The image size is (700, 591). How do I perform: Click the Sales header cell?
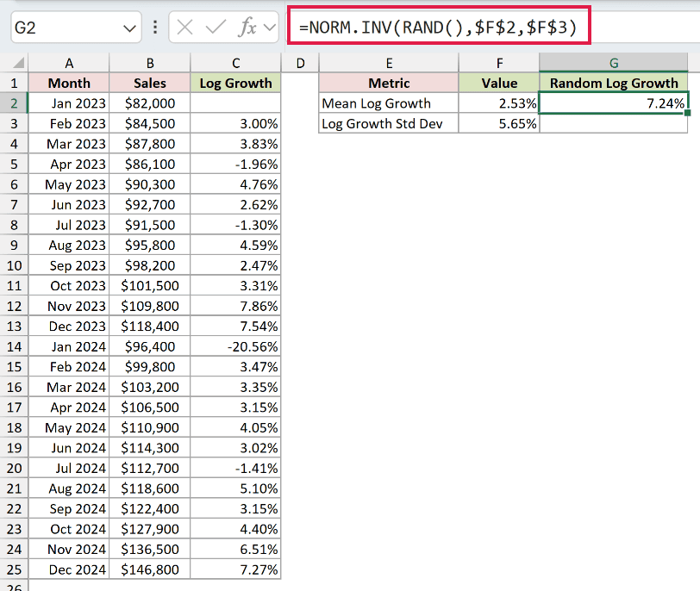[x=150, y=83]
